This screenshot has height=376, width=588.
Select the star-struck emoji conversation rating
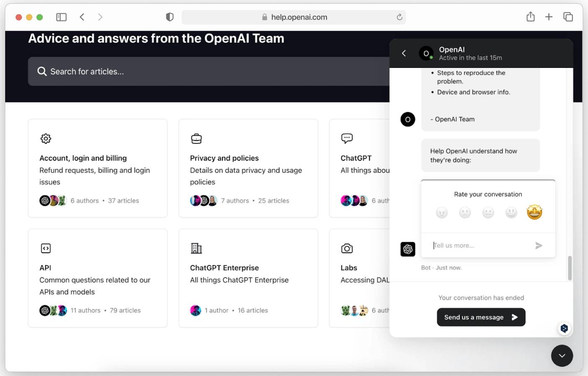(x=534, y=212)
